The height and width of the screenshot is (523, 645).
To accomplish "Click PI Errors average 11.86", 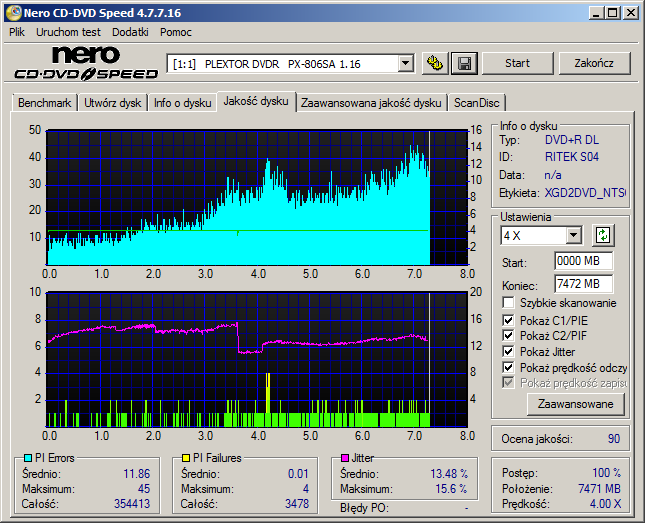I will 137,474.
